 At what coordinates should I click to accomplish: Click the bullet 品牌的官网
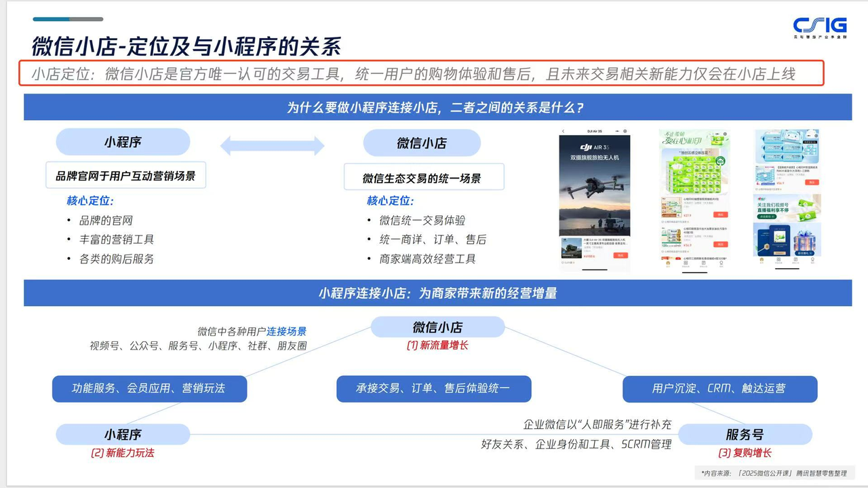pyautogui.click(x=106, y=221)
